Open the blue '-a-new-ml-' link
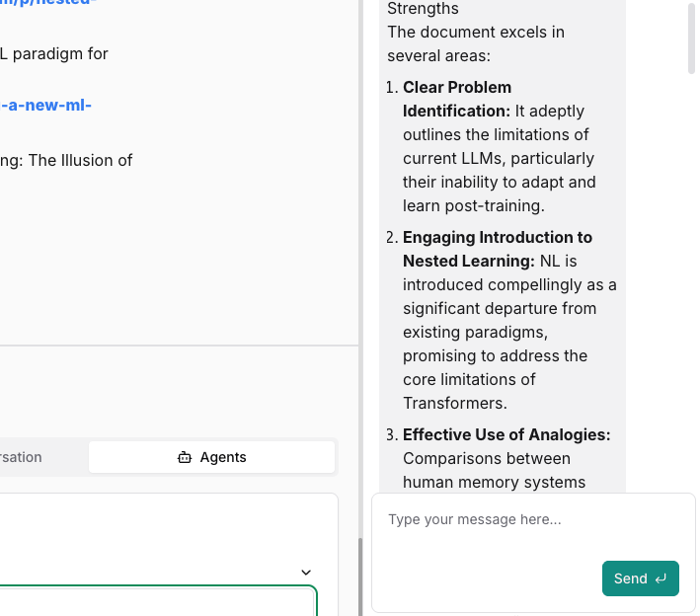The height and width of the screenshot is (616, 700). click(x=46, y=105)
